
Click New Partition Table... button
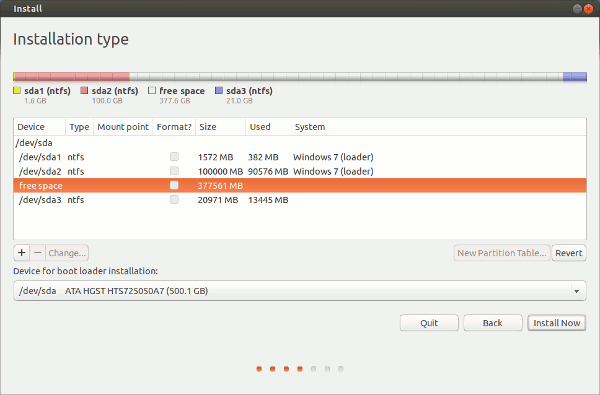(x=502, y=253)
